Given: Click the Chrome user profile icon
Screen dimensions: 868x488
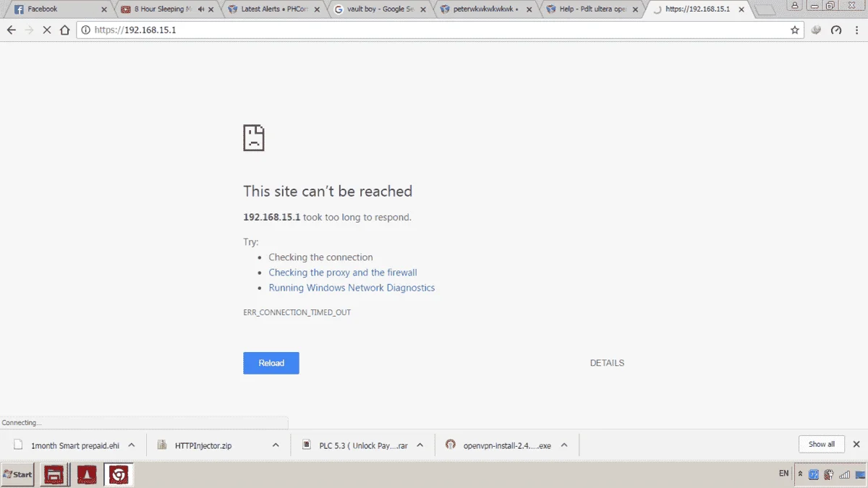Looking at the screenshot, I should point(796,5).
